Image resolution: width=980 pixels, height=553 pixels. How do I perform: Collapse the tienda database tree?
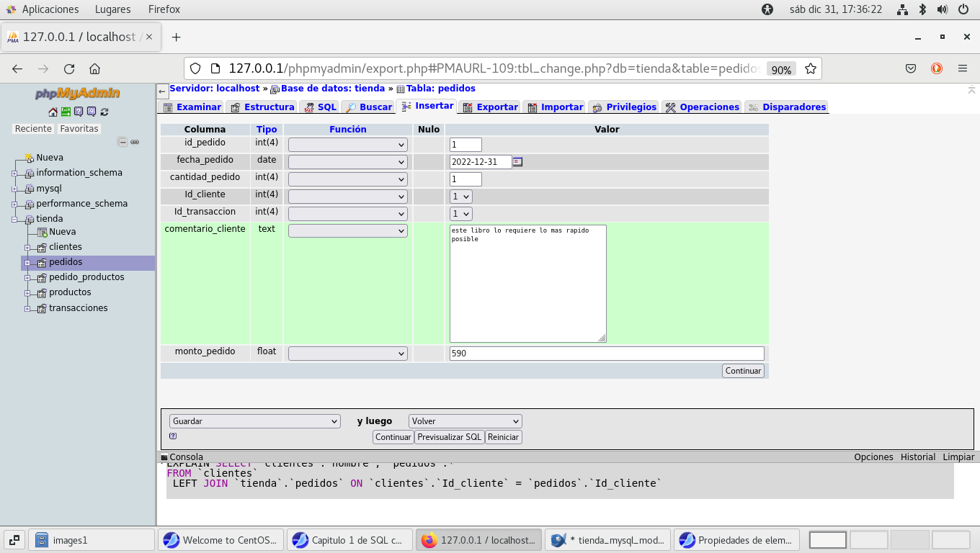click(14, 220)
